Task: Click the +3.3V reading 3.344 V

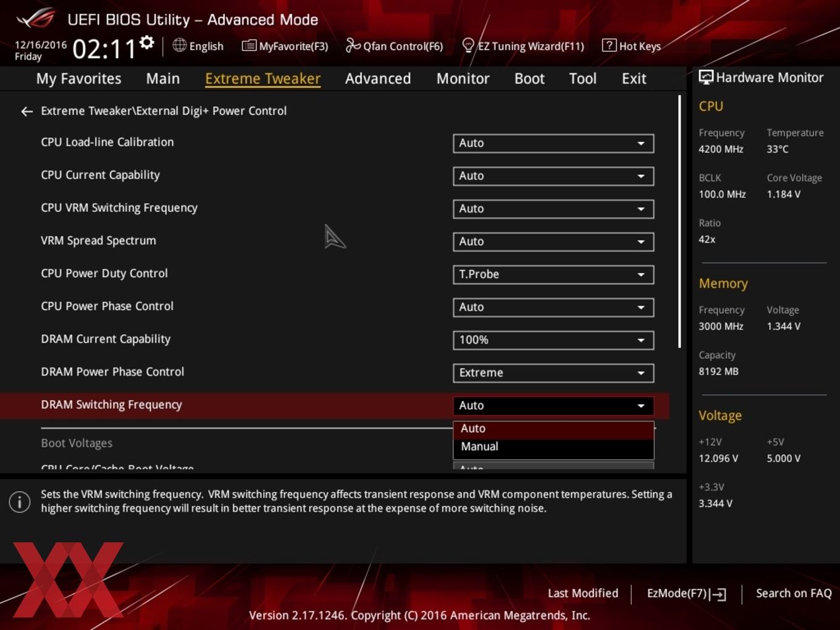Action: pos(715,503)
